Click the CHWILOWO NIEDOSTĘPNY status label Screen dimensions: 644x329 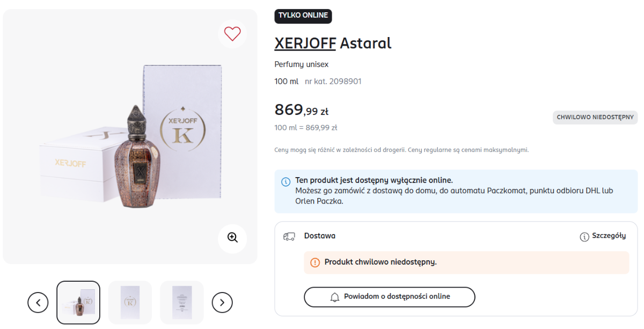click(595, 118)
